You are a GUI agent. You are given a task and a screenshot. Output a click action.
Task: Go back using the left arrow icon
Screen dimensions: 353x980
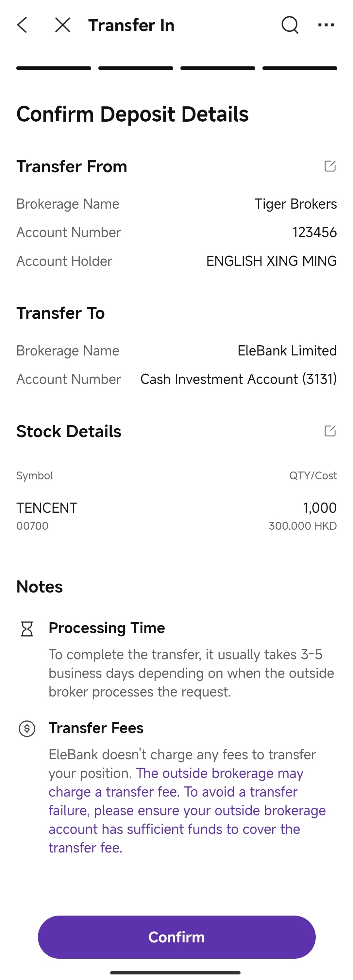coord(23,25)
